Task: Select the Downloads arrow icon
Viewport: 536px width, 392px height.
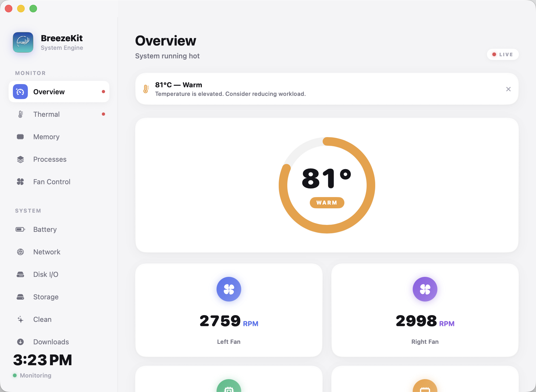Action: 20,342
